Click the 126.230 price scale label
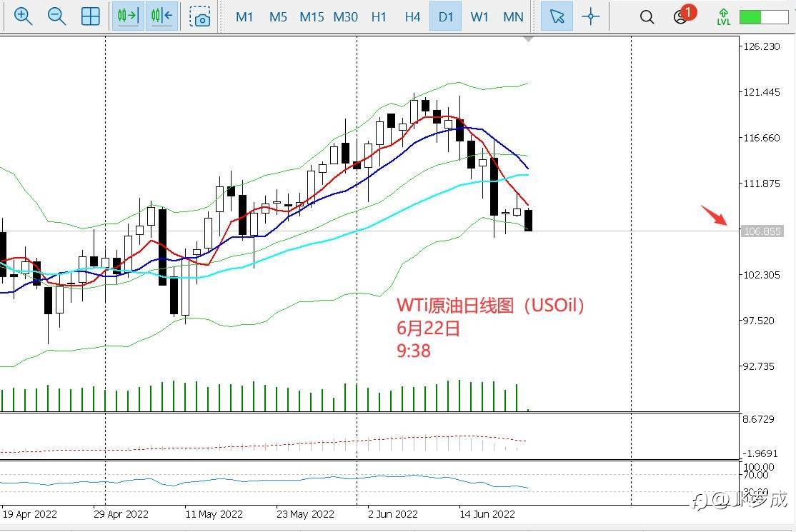 pyautogui.click(x=761, y=46)
